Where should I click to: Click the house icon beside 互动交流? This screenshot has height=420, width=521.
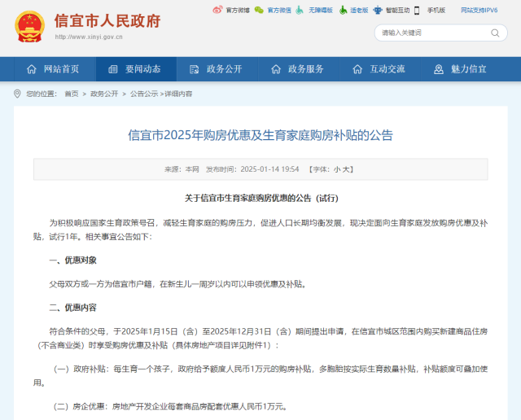tap(357, 69)
